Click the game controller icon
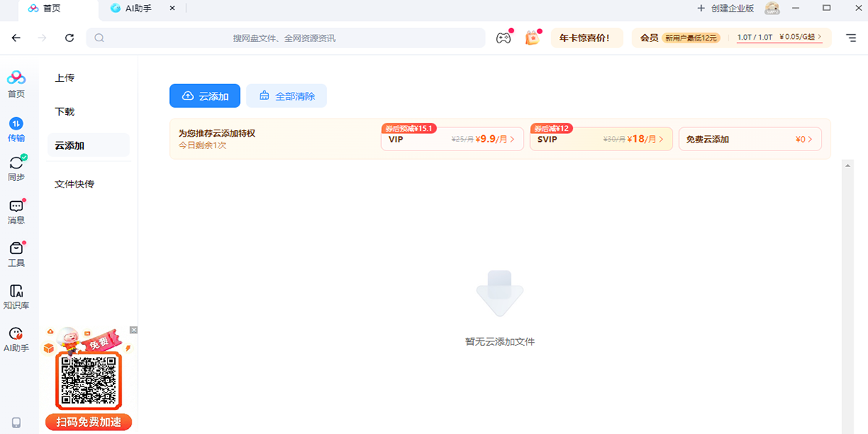868x434 pixels. coord(503,38)
